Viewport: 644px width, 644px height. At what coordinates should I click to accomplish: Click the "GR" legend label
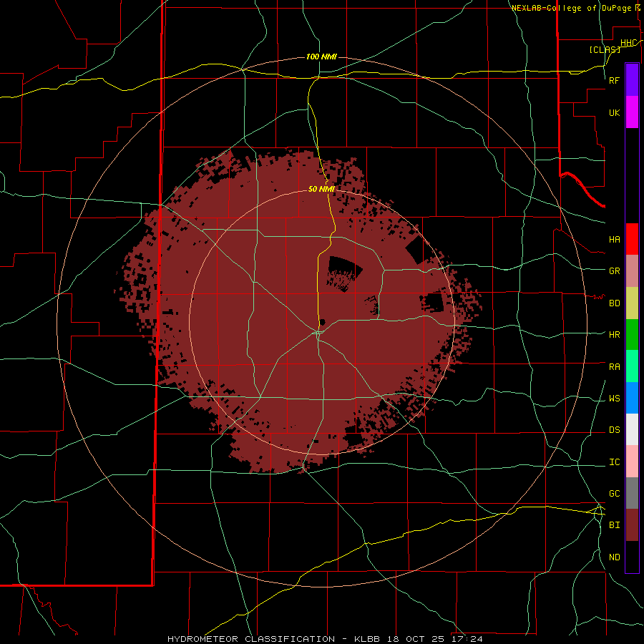point(615,271)
